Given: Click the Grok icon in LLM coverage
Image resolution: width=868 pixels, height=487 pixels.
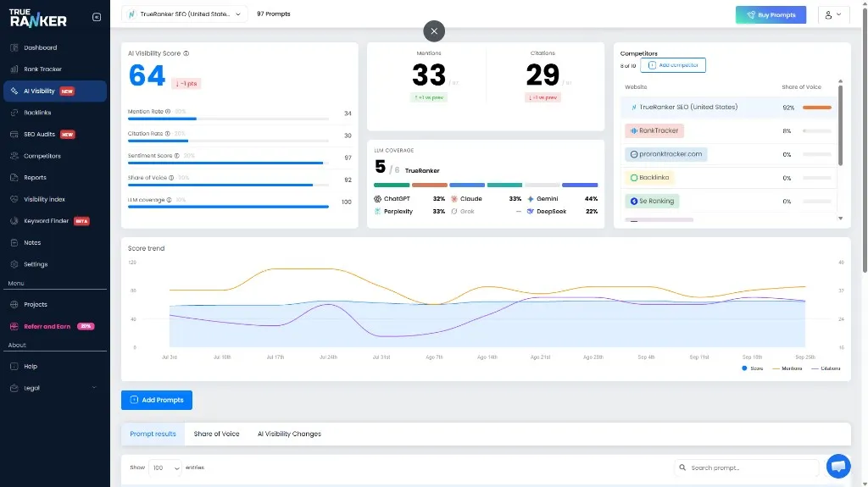Looking at the screenshot, I should (x=454, y=212).
